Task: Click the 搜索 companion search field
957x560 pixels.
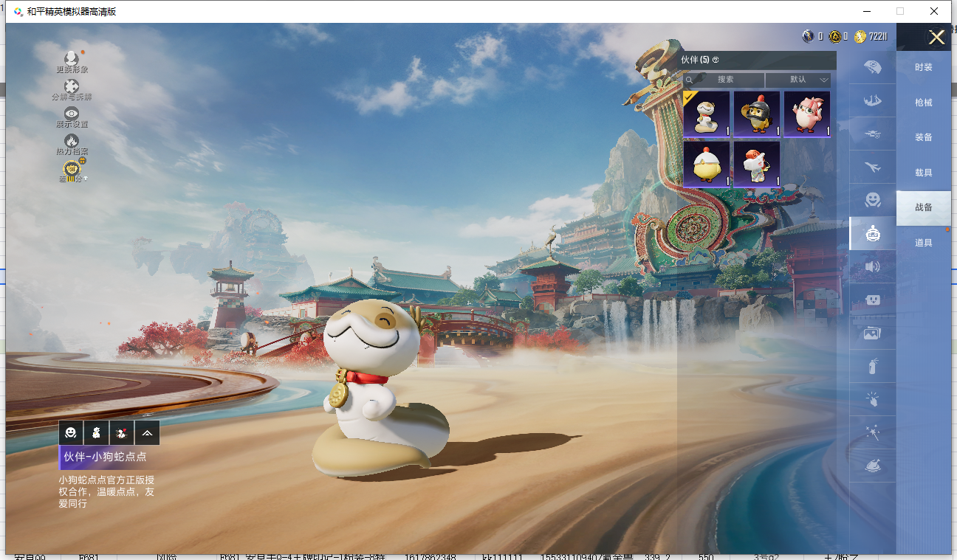Action: pyautogui.click(x=725, y=80)
